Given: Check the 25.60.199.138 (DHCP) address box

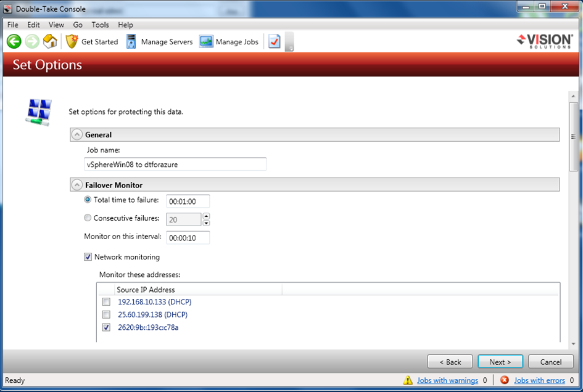Looking at the screenshot, I should (x=106, y=315).
